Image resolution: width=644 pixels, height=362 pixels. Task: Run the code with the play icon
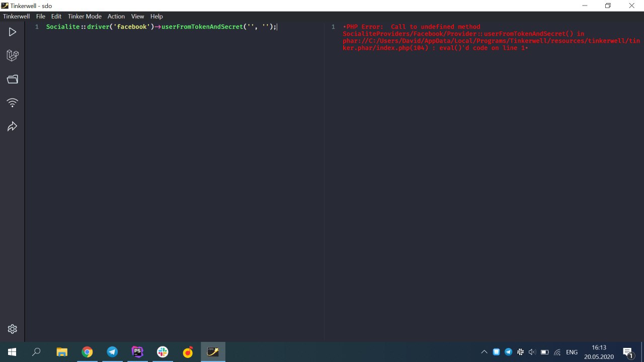click(x=12, y=32)
